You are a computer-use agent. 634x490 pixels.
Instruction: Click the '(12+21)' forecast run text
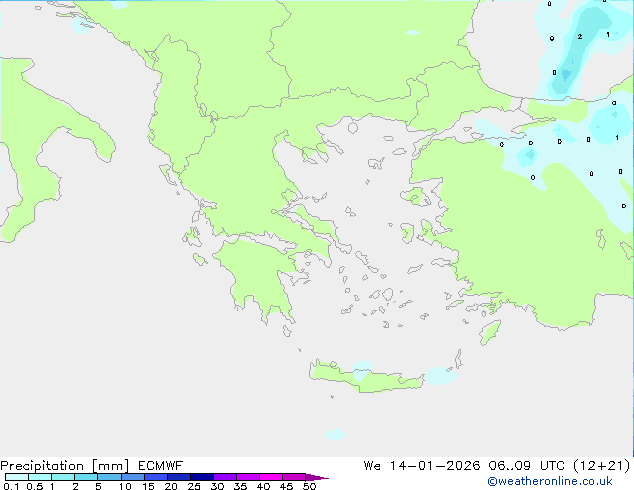[x=602, y=466]
